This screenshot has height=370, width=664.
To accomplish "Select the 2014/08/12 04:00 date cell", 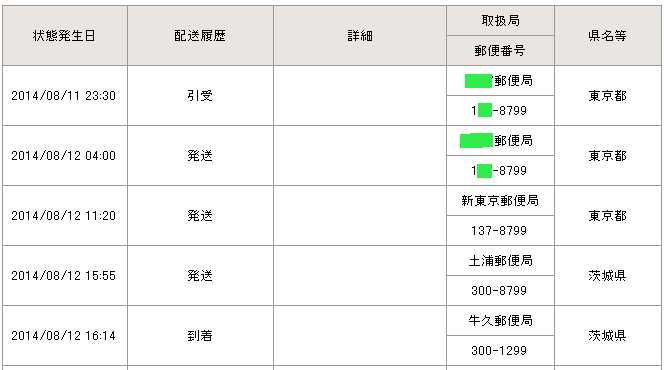I will [65, 156].
